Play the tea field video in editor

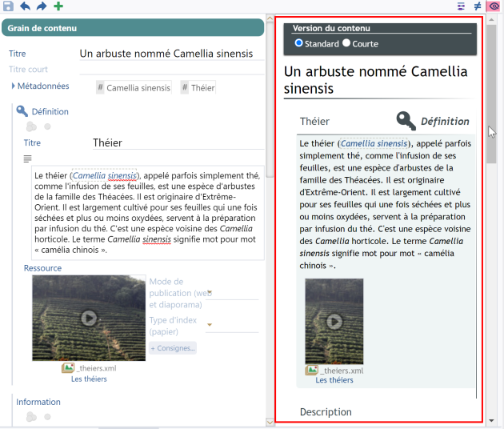tap(88, 318)
